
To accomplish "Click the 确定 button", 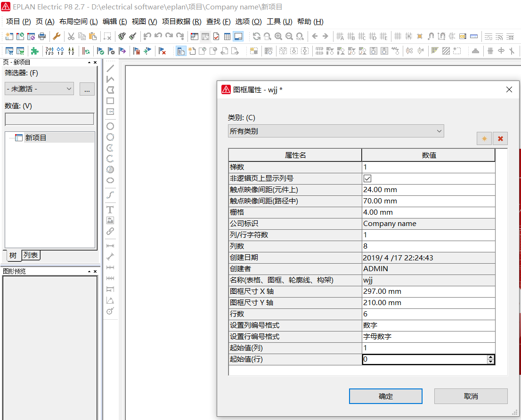I will [x=385, y=396].
